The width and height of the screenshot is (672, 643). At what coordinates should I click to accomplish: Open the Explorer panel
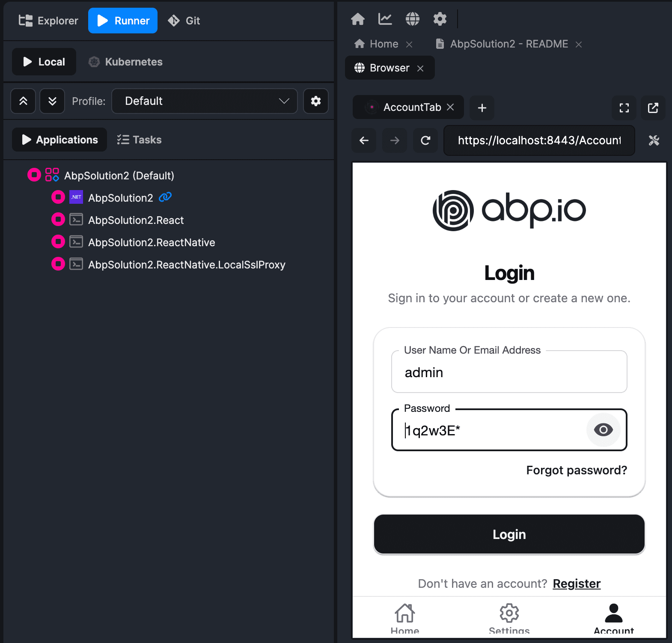[x=48, y=21]
